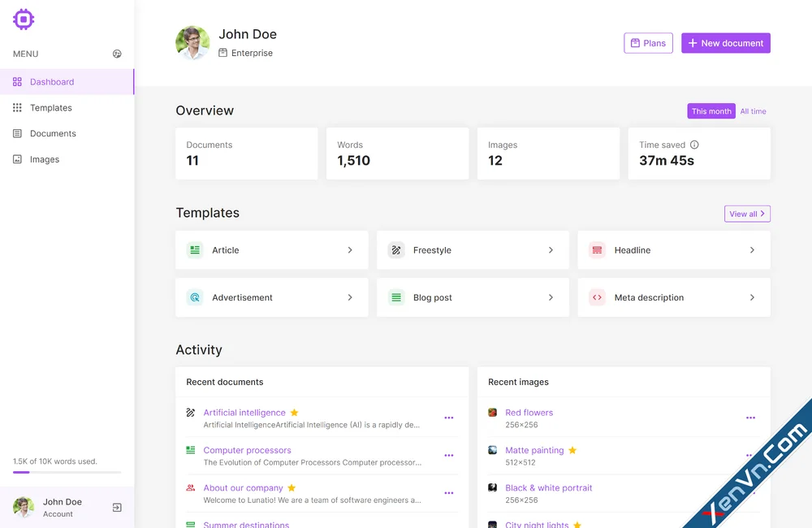Collapse the sidebar using the icon beside MENU
812x528 pixels.
[x=117, y=54]
